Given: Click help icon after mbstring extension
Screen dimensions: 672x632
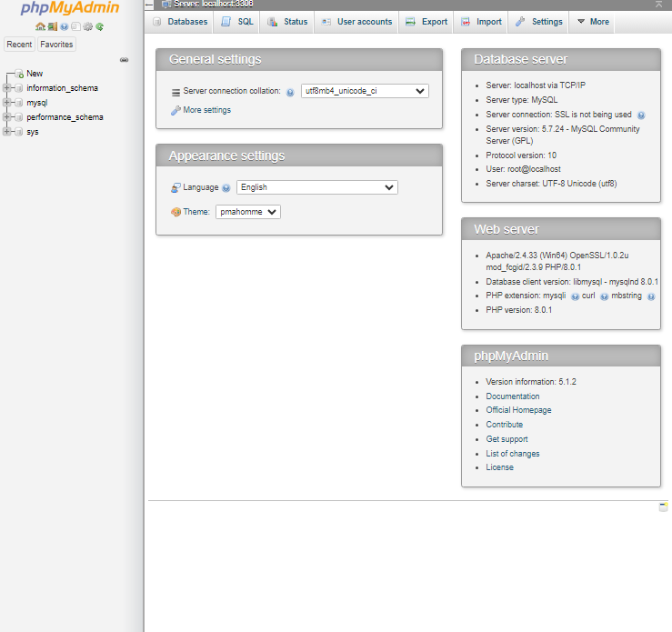Looking at the screenshot, I should click(651, 296).
